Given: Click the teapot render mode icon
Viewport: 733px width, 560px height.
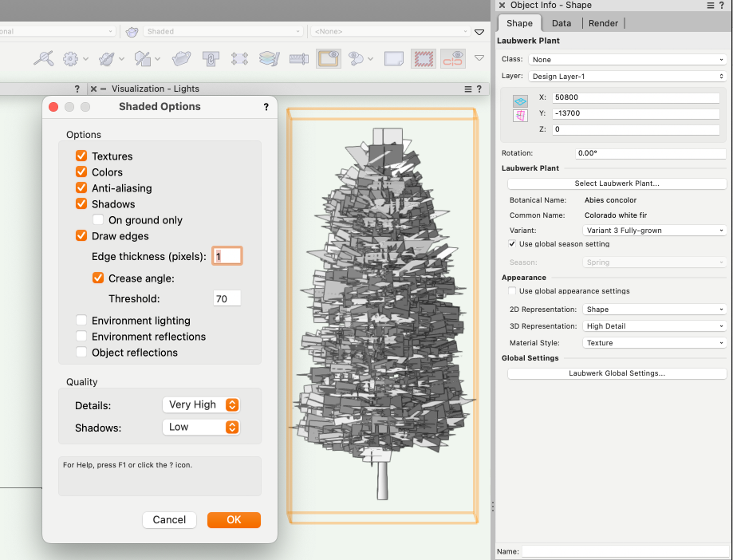Looking at the screenshot, I should pyautogui.click(x=132, y=32).
